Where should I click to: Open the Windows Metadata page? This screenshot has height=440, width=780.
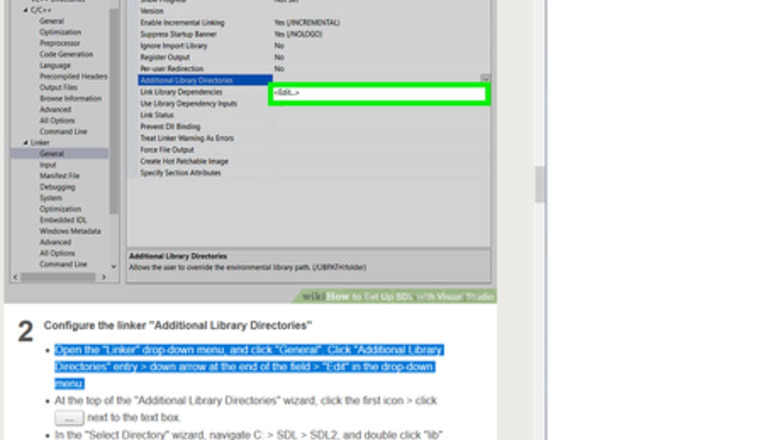click(70, 231)
